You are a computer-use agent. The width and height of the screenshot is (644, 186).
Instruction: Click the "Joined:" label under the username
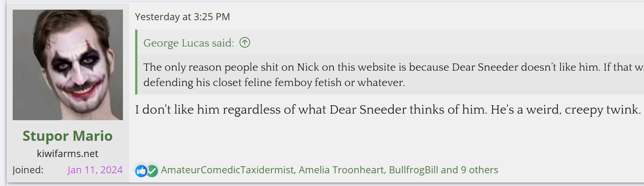pyautogui.click(x=28, y=170)
